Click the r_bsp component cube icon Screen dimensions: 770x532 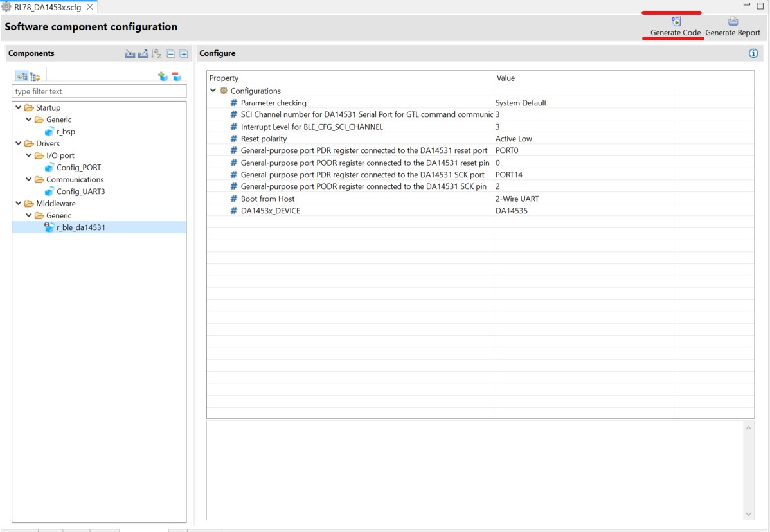[49, 132]
